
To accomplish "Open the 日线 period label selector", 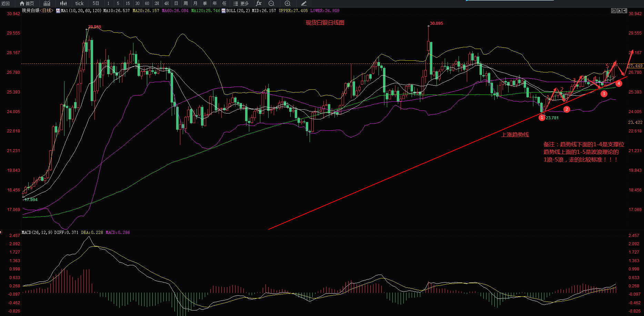I will coord(46,11).
